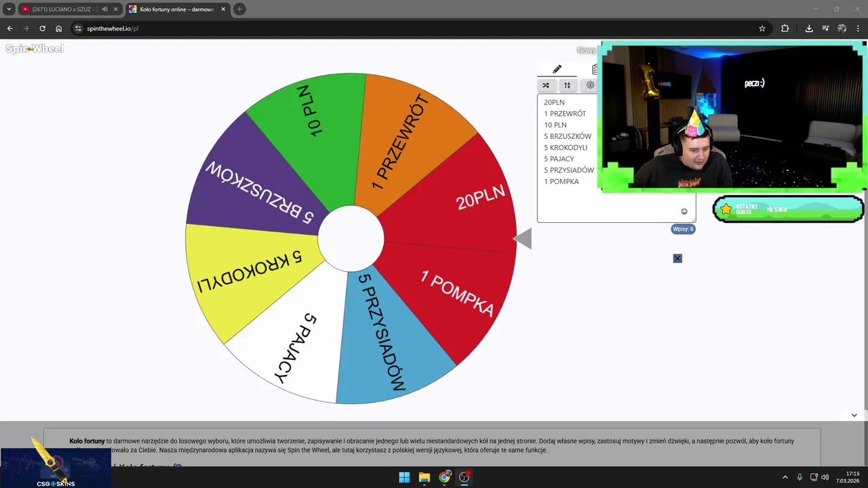This screenshot has height=488, width=868.
Task: Go back in browser history
Action: pos(9,28)
